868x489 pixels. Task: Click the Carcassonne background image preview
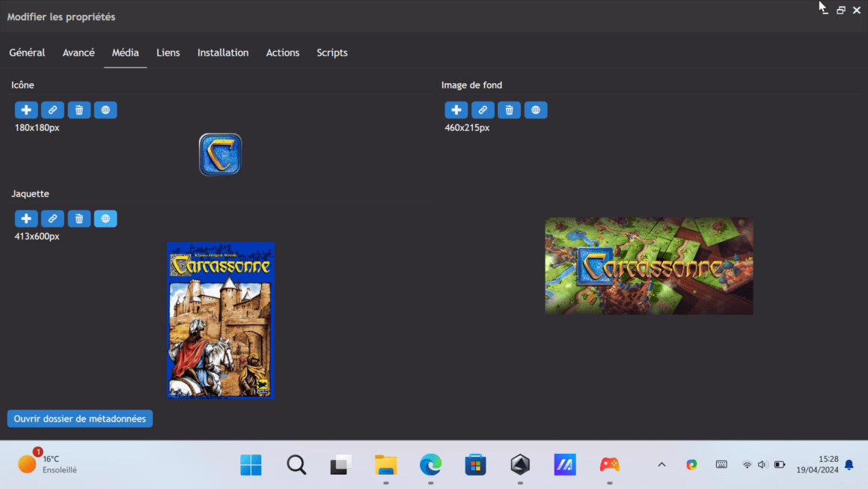[x=649, y=266]
